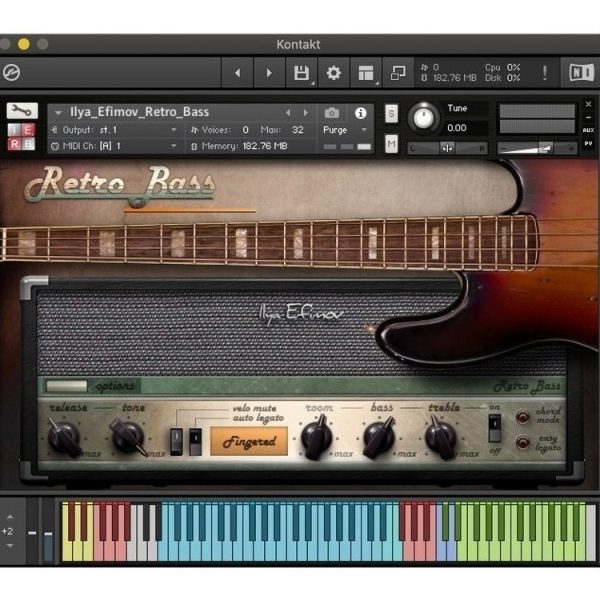Enable easy legato button
This screenshot has height=600, width=600.
[x=522, y=442]
